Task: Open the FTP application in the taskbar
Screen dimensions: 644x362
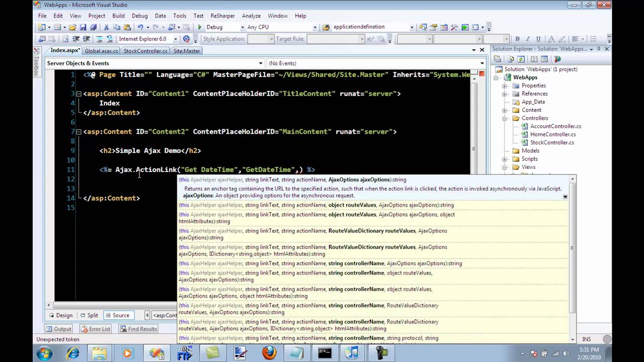Action: coord(185,352)
